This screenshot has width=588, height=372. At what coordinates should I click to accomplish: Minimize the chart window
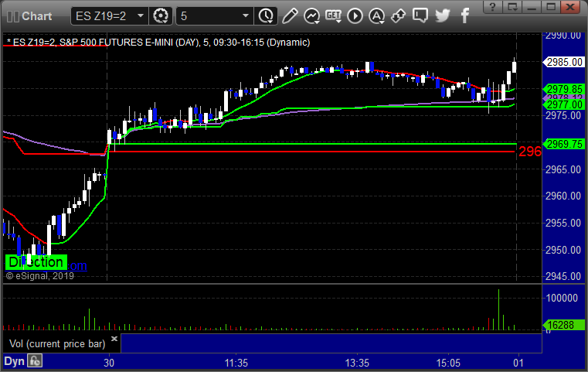coord(532,7)
